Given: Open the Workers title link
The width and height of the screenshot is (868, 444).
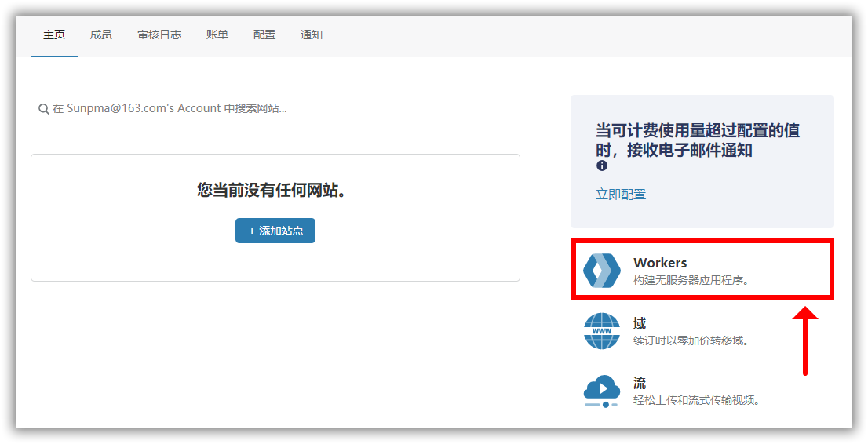Looking at the screenshot, I should tap(660, 263).
